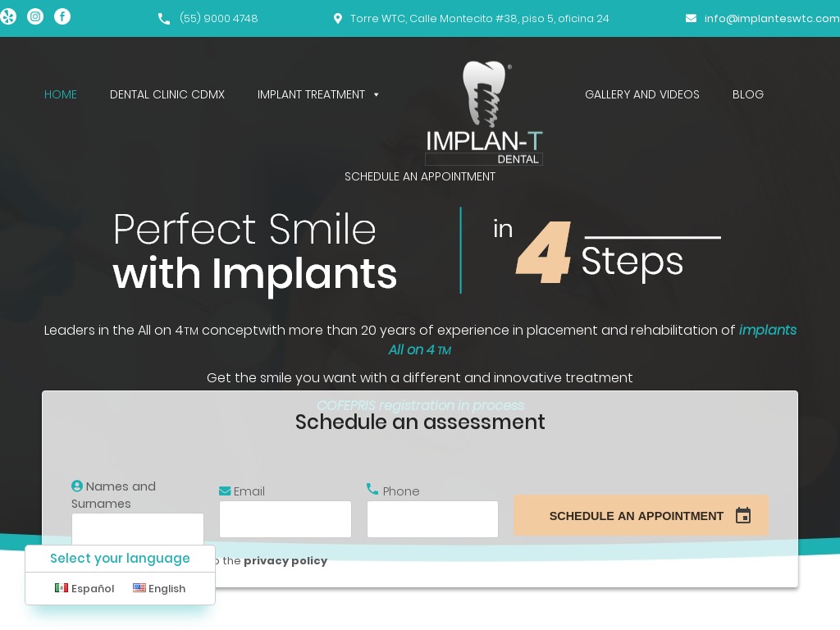This screenshot has width=840, height=630.
Task: Click the US flag beside English
Action: 139,588
